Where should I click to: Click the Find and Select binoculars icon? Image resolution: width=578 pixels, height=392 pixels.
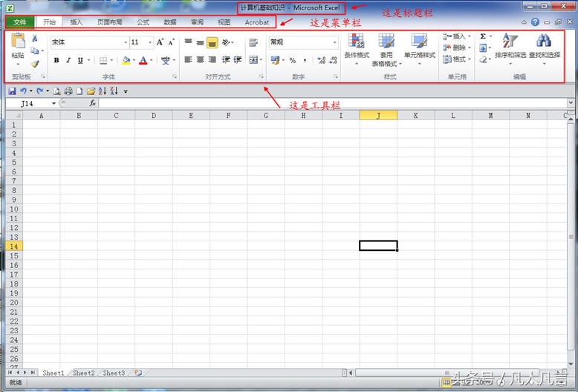pyautogui.click(x=545, y=46)
